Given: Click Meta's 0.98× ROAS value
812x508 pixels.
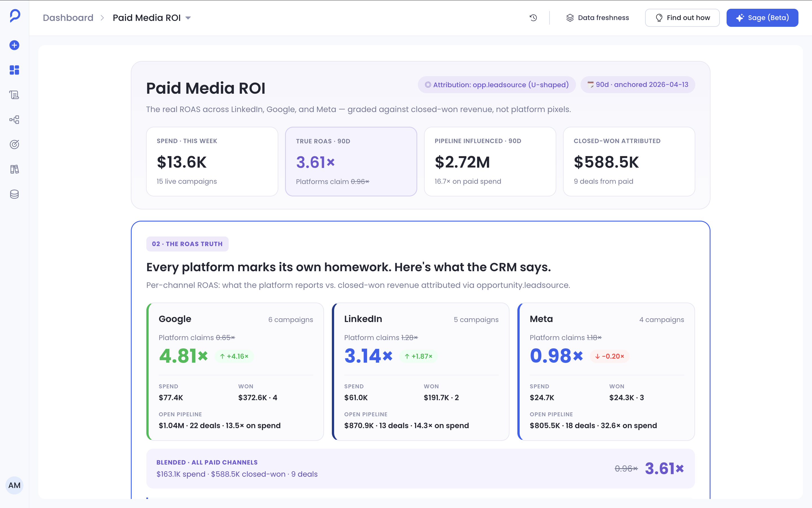Looking at the screenshot, I should 557,356.
